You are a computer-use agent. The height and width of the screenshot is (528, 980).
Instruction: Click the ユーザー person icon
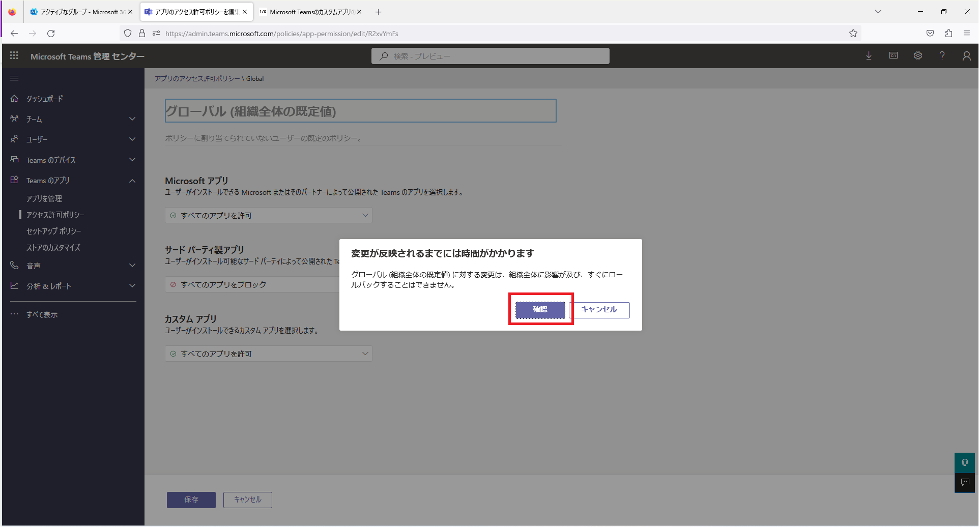[x=14, y=139]
